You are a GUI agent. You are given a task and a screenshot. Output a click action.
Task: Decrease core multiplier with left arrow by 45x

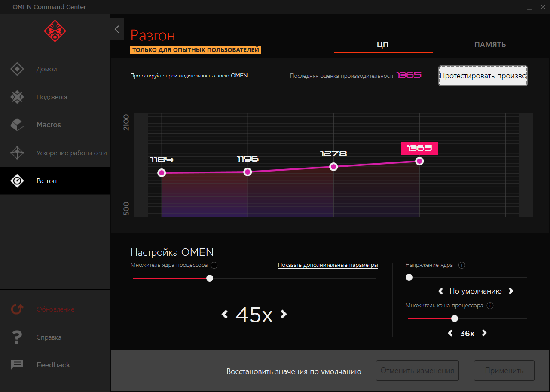click(x=224, y=315)
